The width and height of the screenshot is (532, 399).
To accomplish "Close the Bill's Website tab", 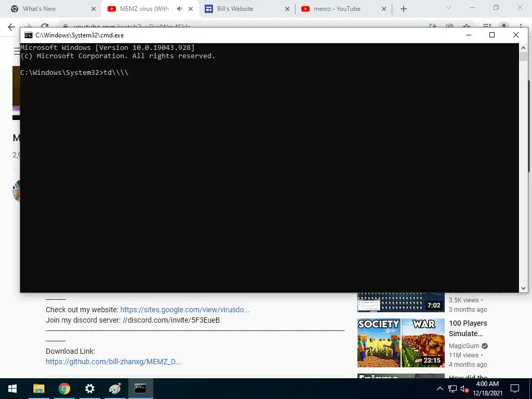I will (287, 9).
